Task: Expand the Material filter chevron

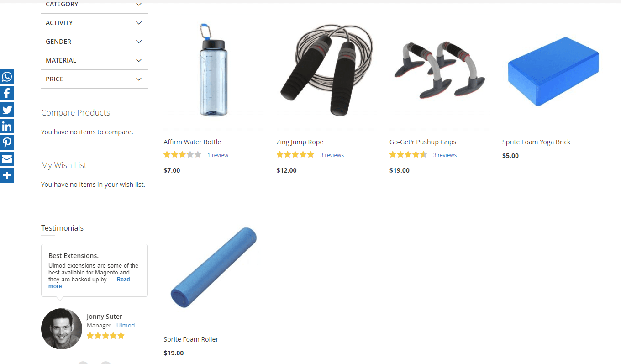Action: 139,60
